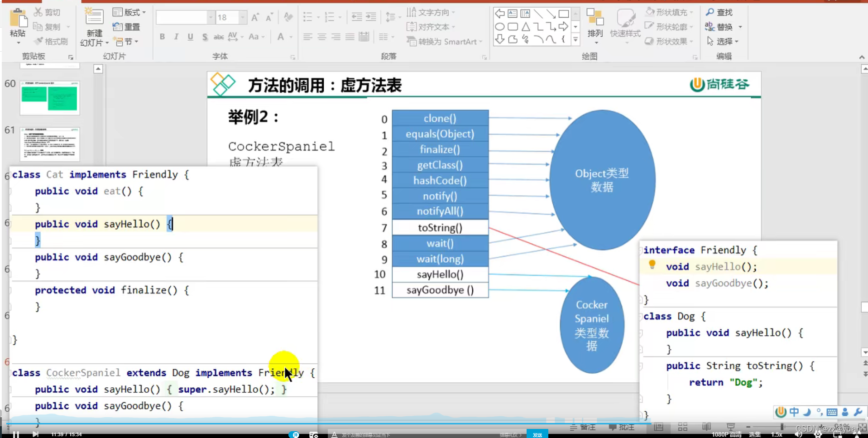The image size is (868, 438).
Task: Open the Section (节) dropdown
Action: pyautogui.click(x=125, y=41)
